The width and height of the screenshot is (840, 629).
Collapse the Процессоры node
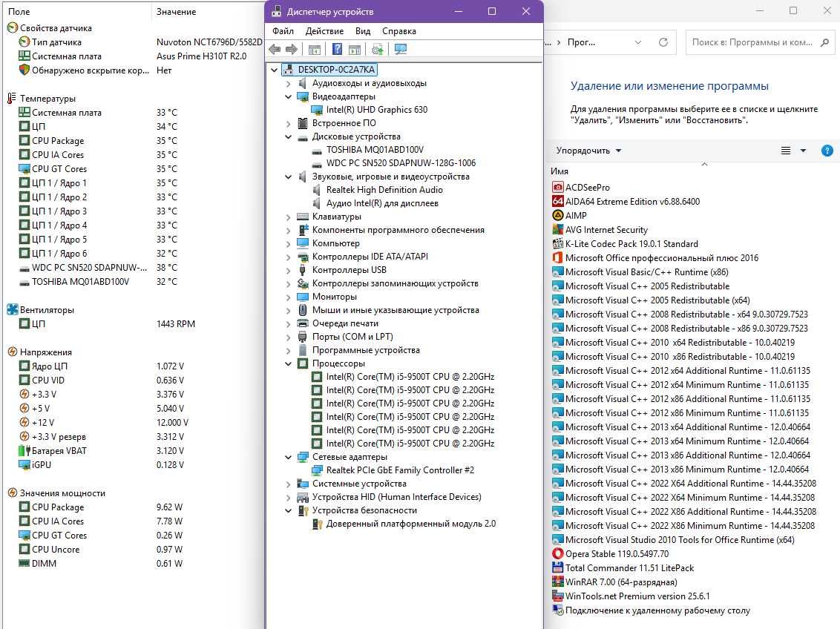pyautogui.click(x=288, y=364)
